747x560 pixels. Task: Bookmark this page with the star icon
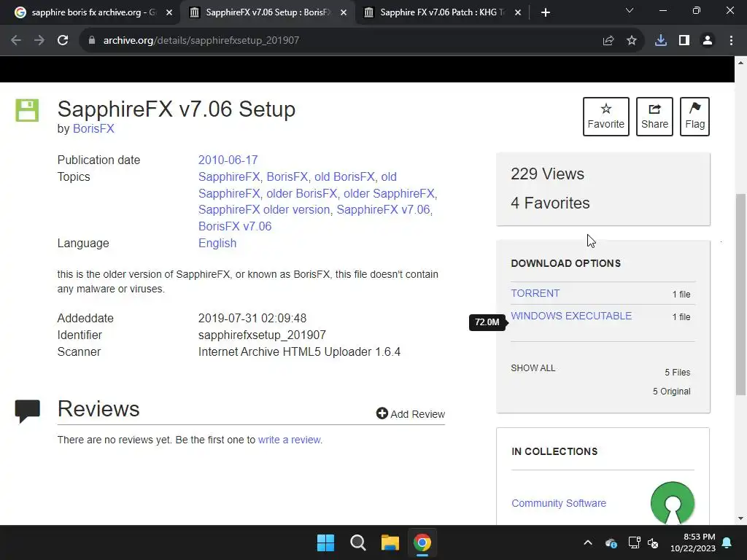coord(631,41)
